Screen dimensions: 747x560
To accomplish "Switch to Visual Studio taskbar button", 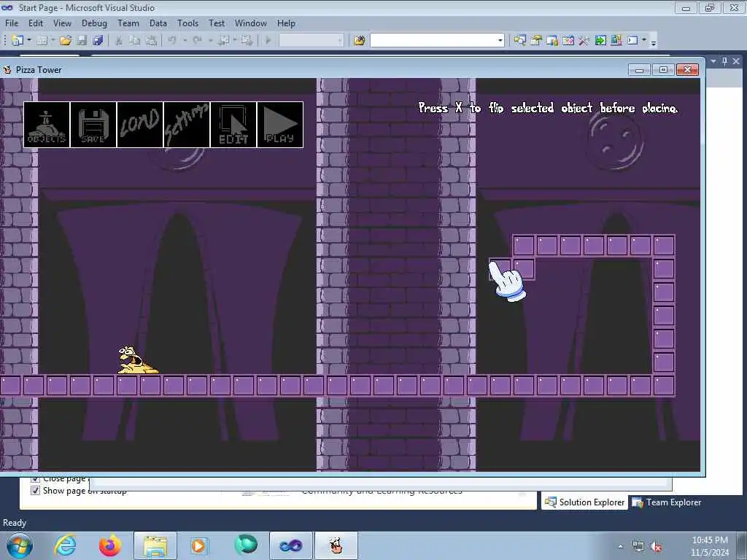I will 291,545.
